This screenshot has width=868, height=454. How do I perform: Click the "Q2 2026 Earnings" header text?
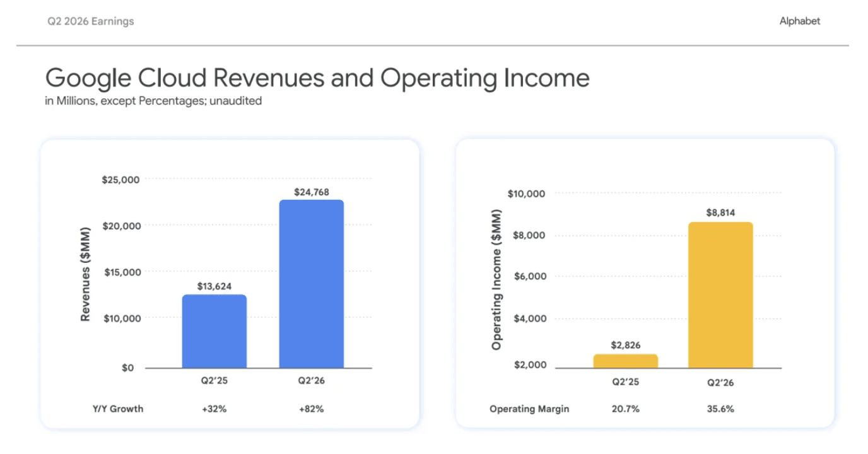point(91,21)
